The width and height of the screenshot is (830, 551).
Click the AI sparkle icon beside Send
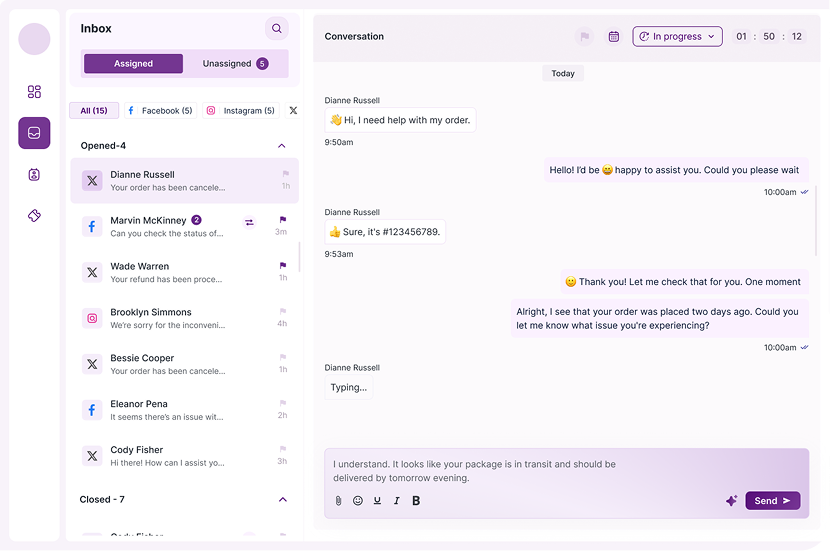(732, 501)
